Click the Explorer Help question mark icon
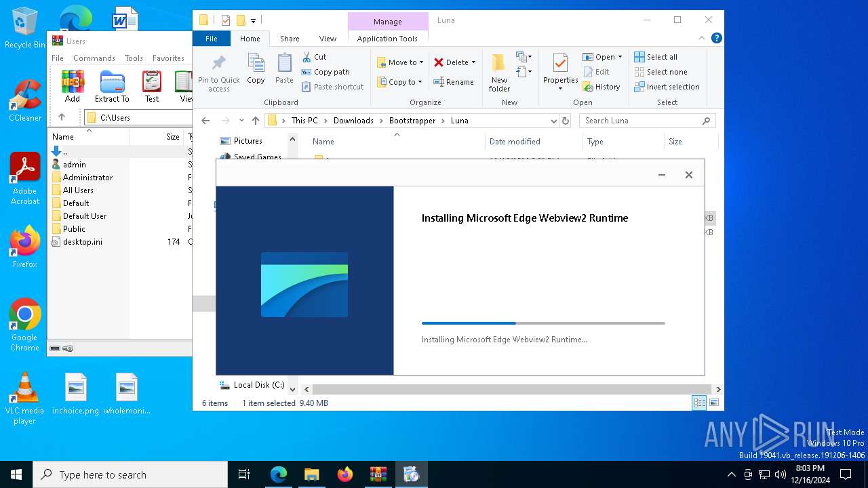The width and height of the screenshot is (868, 488). click(716, 39)
